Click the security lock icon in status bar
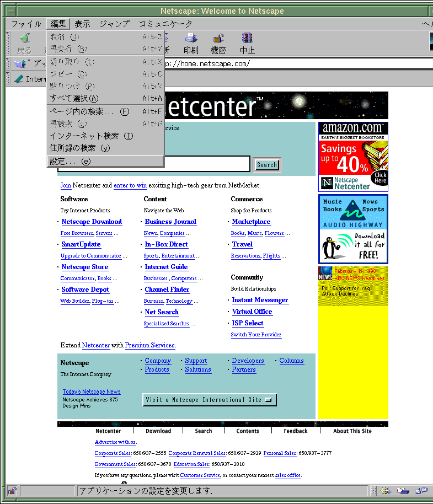This screenshot has height=504, width=433. pos(13,491)
